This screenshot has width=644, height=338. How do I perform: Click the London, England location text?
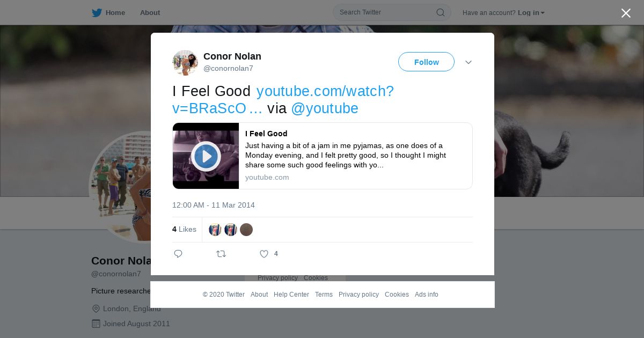pos(132,309)
